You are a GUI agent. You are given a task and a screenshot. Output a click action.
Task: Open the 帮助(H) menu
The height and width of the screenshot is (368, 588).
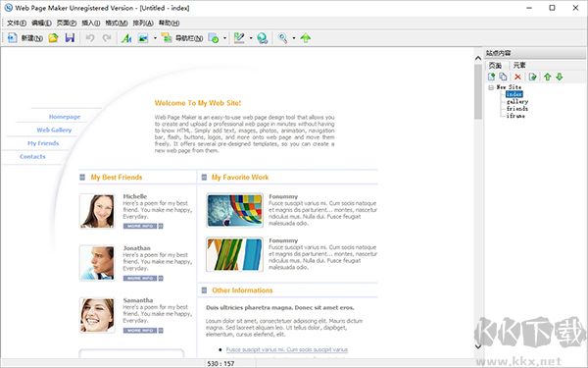point(169,23)
